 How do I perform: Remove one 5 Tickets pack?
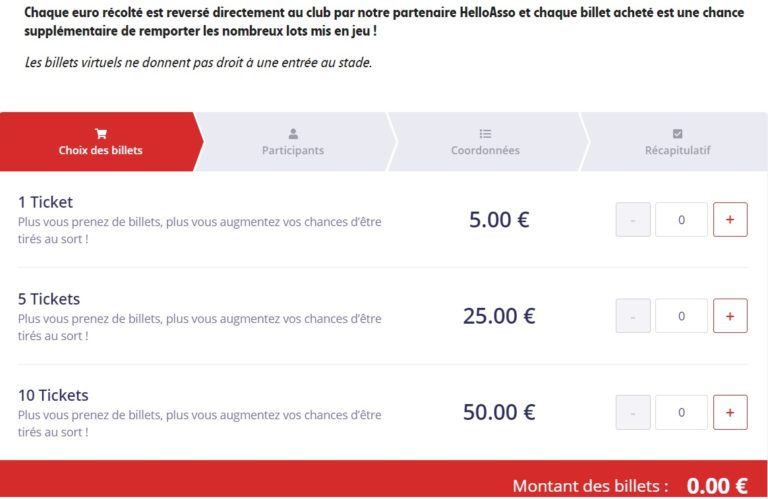click(633, 316)
